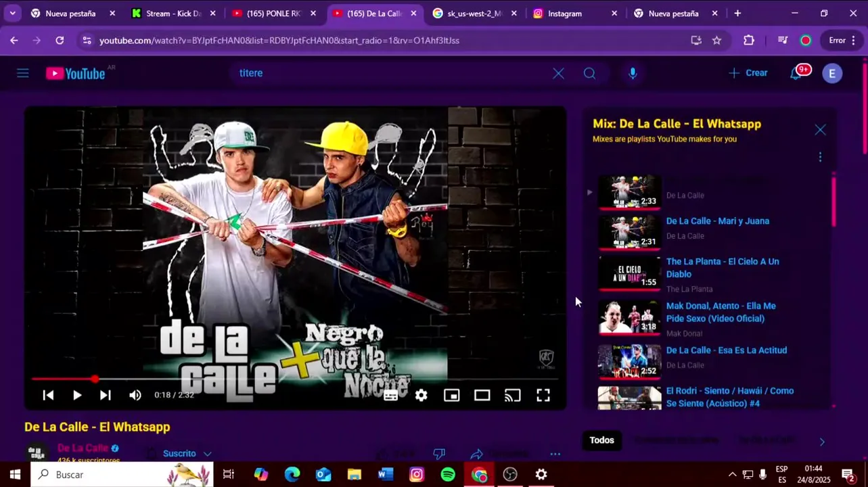Open Task View on the taskbar
The image size is (868, 487).
pyautogui.click(x=229, y=475)
